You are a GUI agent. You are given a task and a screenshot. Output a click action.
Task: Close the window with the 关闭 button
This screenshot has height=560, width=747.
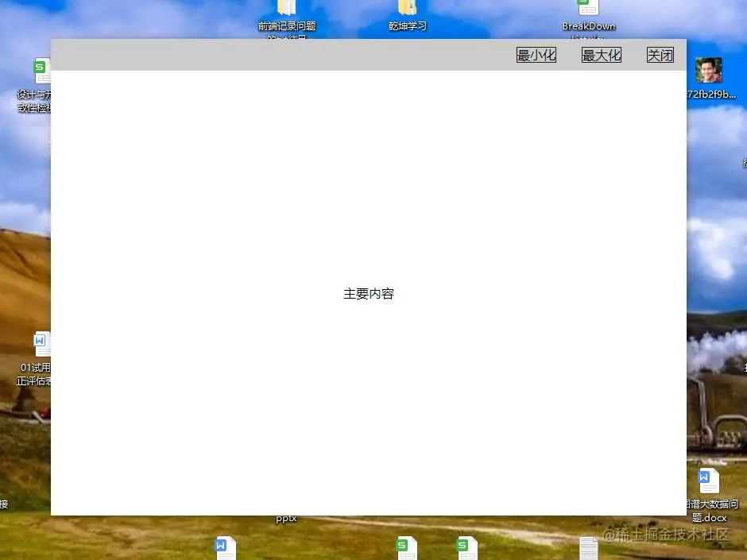tap(660, 54)
